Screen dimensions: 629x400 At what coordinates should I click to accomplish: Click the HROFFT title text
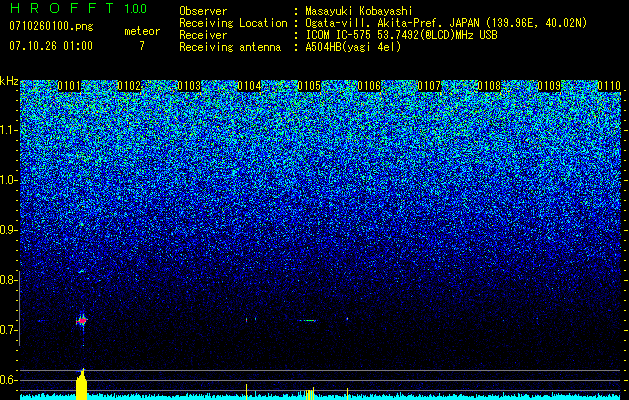tap(61, 8)
